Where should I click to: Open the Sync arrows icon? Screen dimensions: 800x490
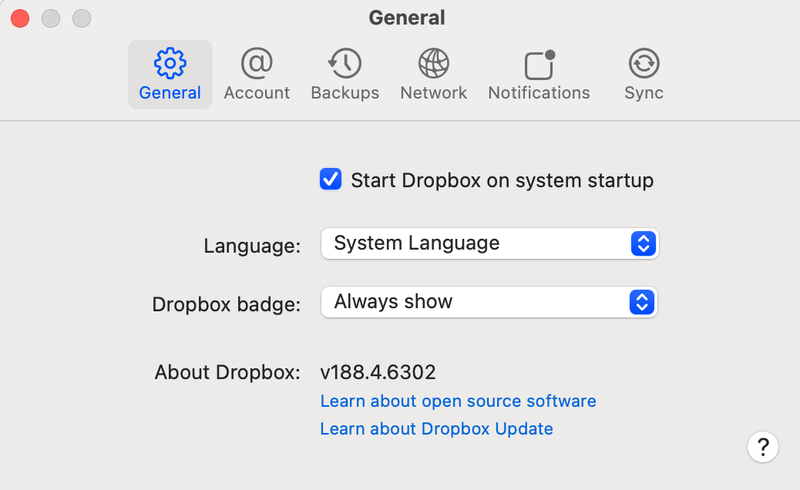tap(644, 63)
